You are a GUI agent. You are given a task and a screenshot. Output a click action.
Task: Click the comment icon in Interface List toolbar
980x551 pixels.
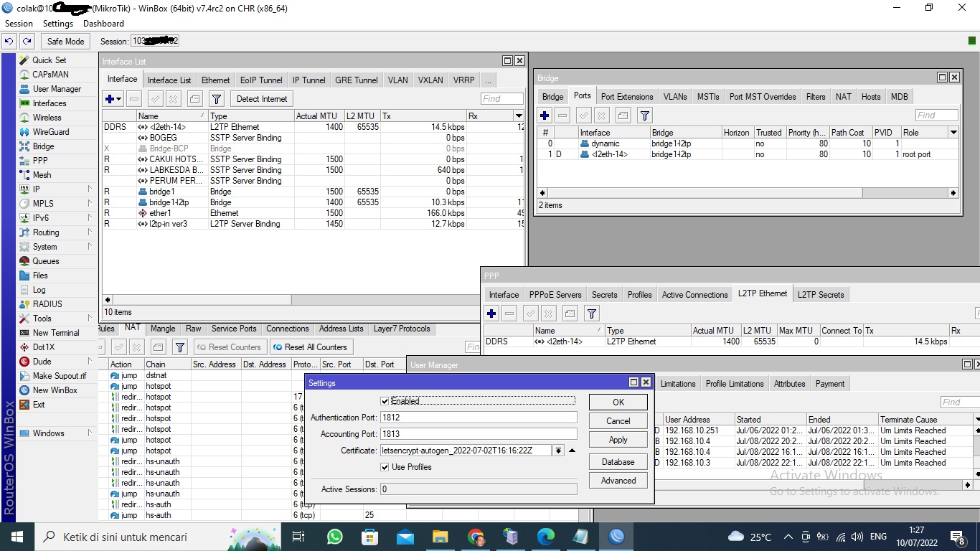(195, 99)
